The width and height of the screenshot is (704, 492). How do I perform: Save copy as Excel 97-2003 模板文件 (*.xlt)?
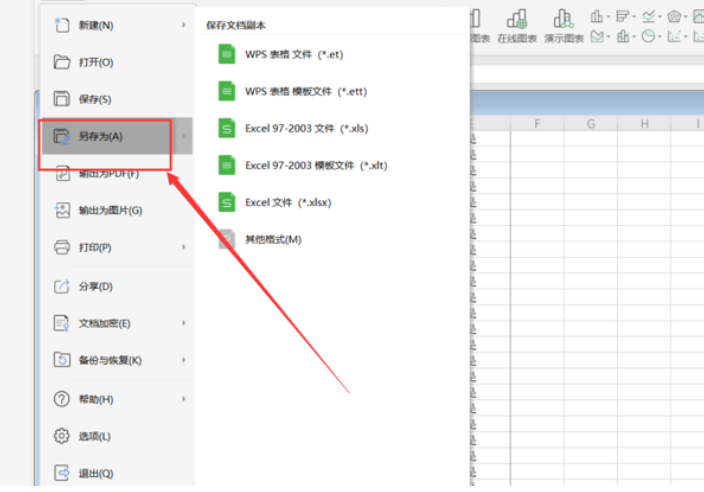[x=303, y=165]
